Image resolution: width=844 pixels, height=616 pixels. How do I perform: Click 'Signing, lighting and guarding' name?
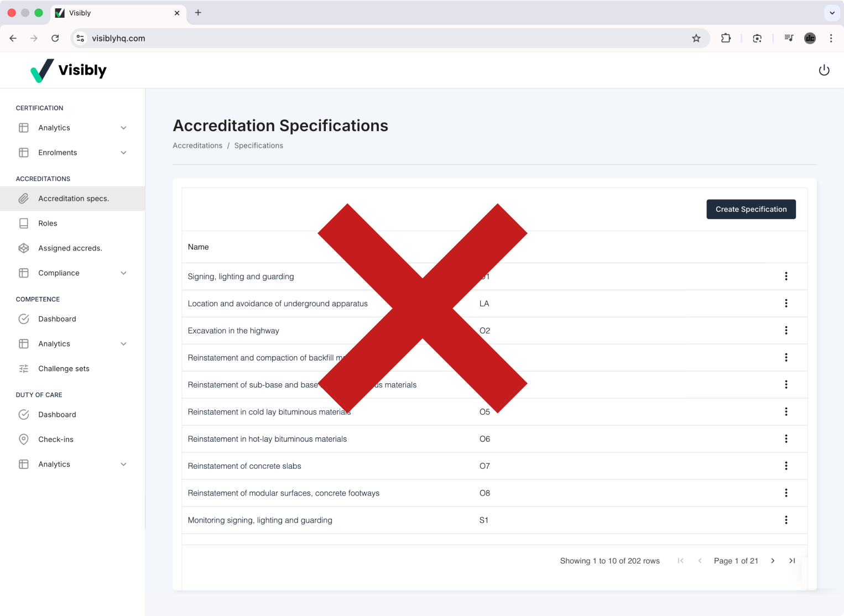[241, 276]
